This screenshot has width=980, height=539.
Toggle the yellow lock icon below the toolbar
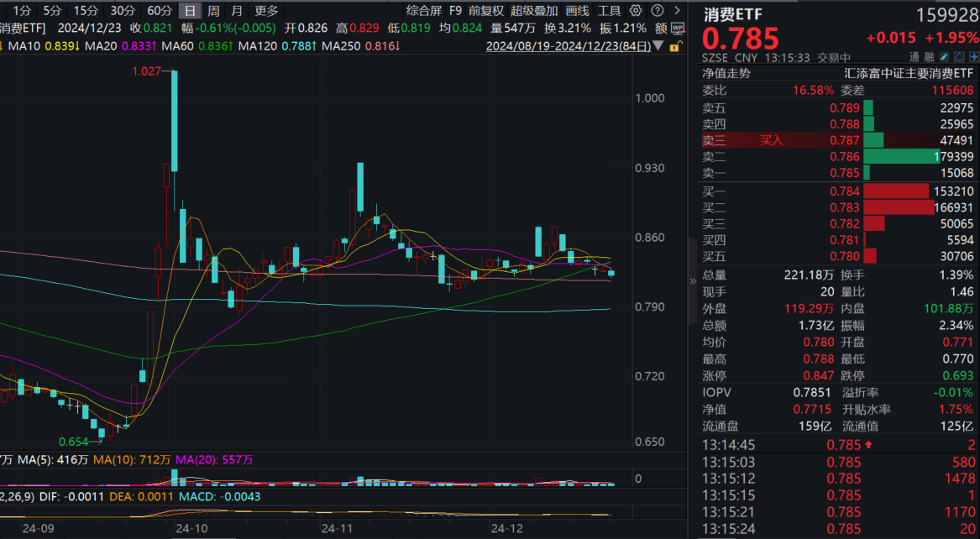pyautogui.click(x=676, y=46)
